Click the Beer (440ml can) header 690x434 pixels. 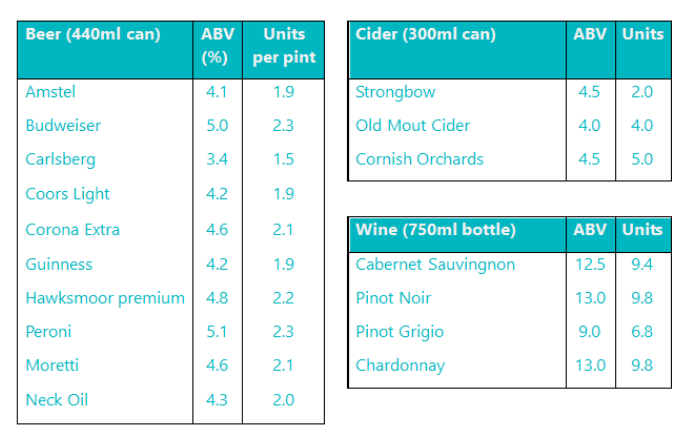coord(93,34)
